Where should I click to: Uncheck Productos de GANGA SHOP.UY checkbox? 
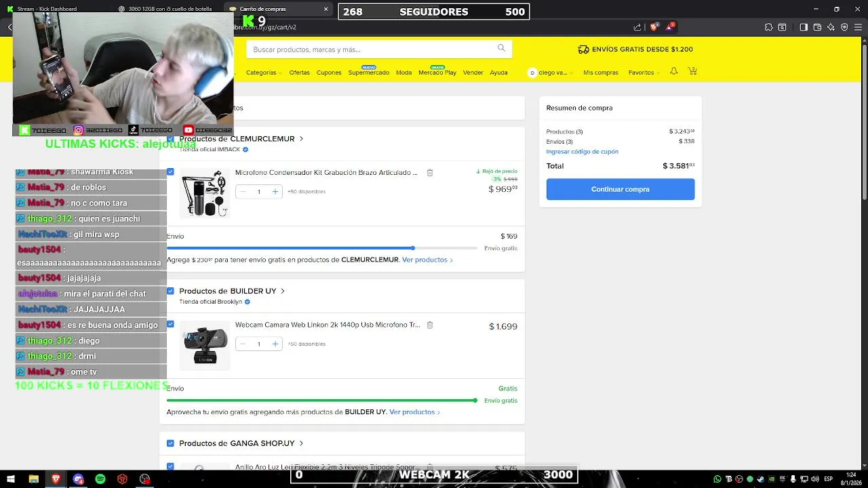170,443
